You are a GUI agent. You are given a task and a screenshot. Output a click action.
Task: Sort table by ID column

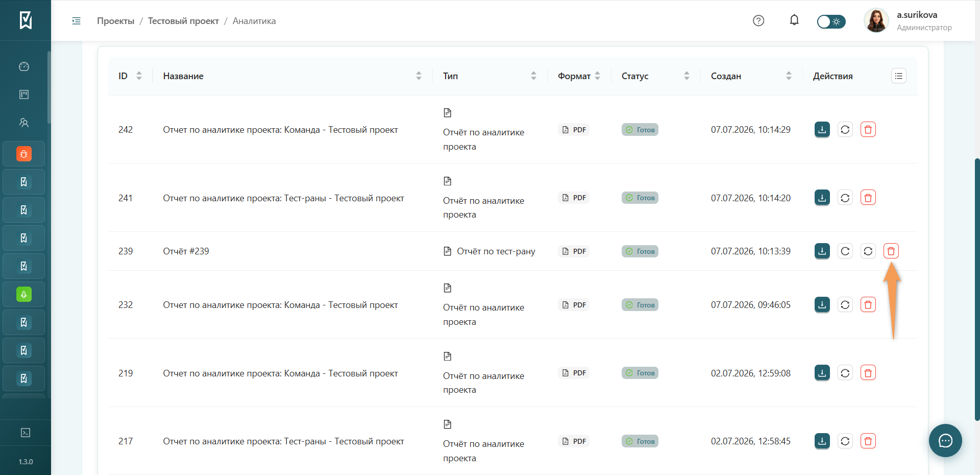point(139,76)
